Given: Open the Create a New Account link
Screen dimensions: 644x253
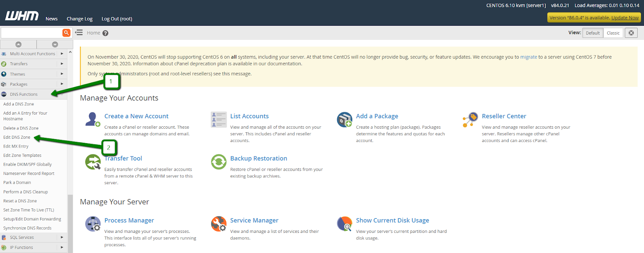Looking at the screenshot, I should (136, 116).
